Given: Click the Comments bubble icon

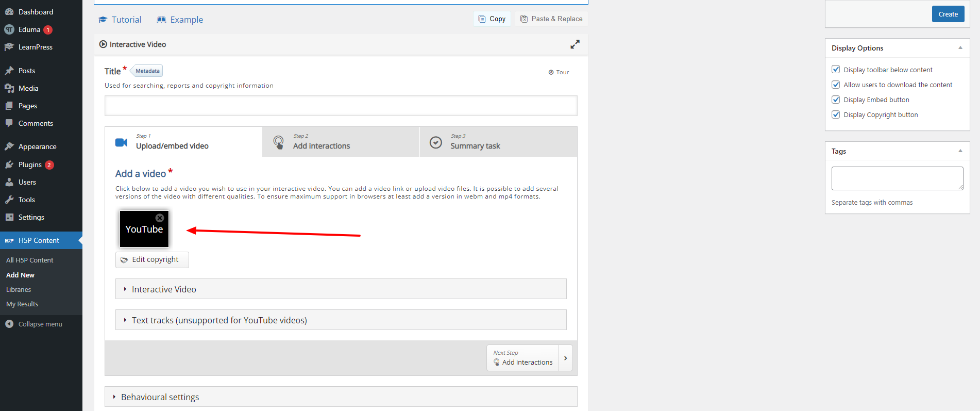Looking at the screenshot, I should pos(9,123).
